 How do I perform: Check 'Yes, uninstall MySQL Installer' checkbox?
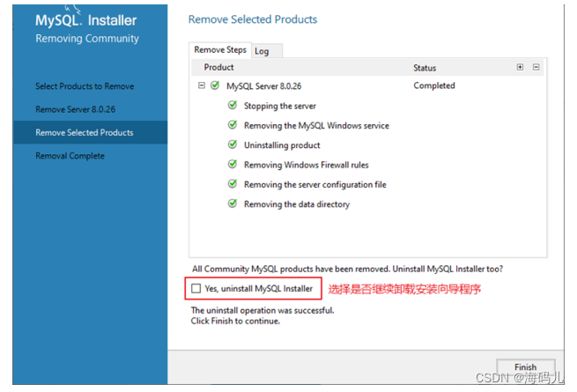point(196,288)
